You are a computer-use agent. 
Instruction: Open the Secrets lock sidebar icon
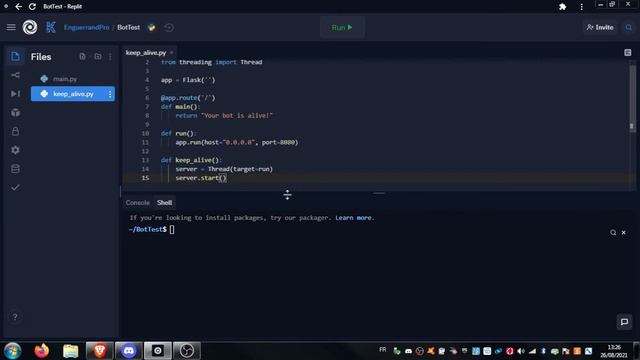(x=15, y=131)
